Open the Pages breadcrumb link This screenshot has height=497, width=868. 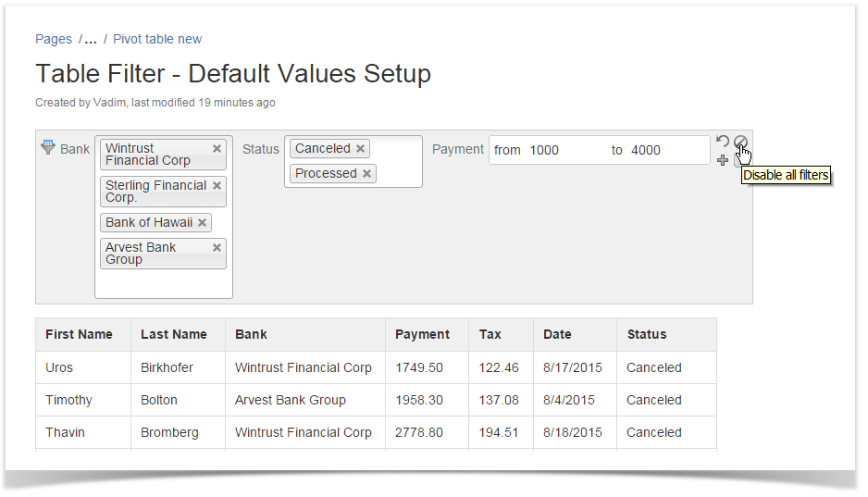click(x=54, y=39)
